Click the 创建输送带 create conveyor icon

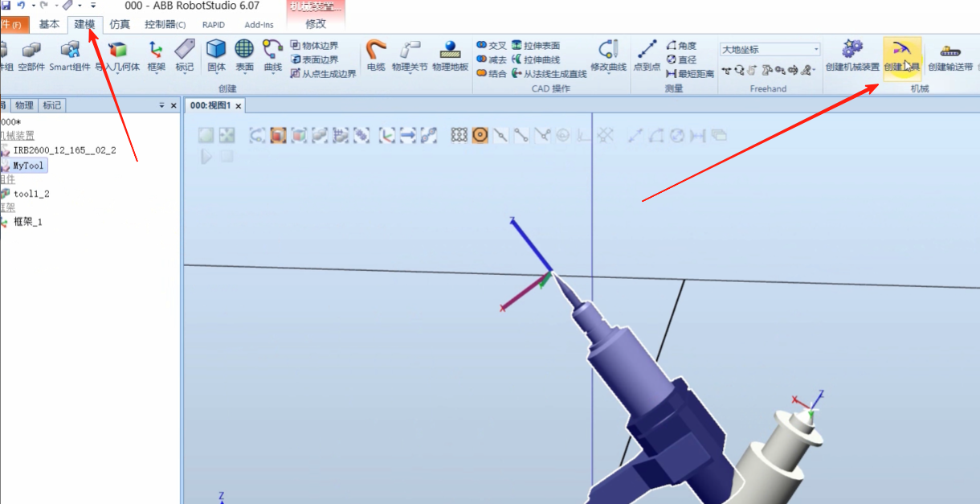(950, 56)
